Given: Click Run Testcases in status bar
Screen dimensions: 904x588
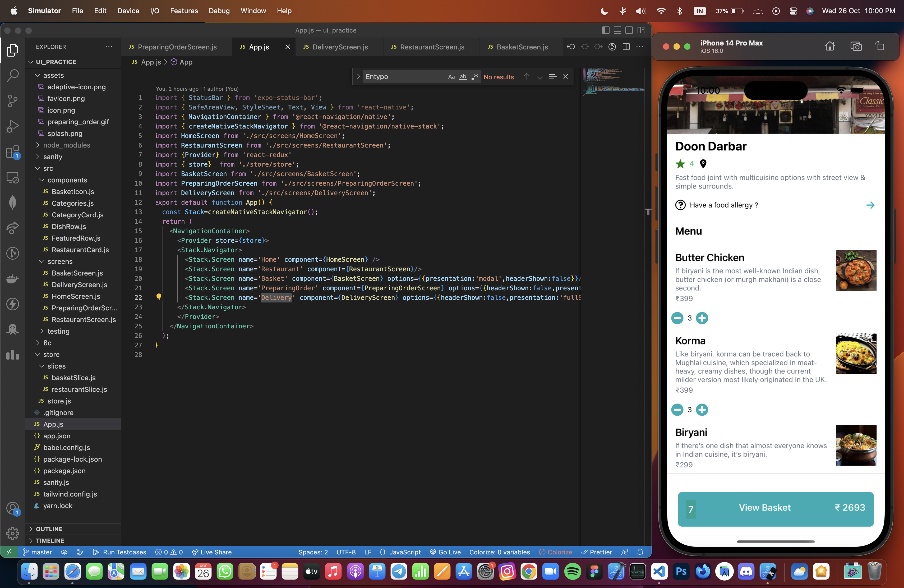Looking at the screenshot, I should pyautogui.click(x=120, y=552).
